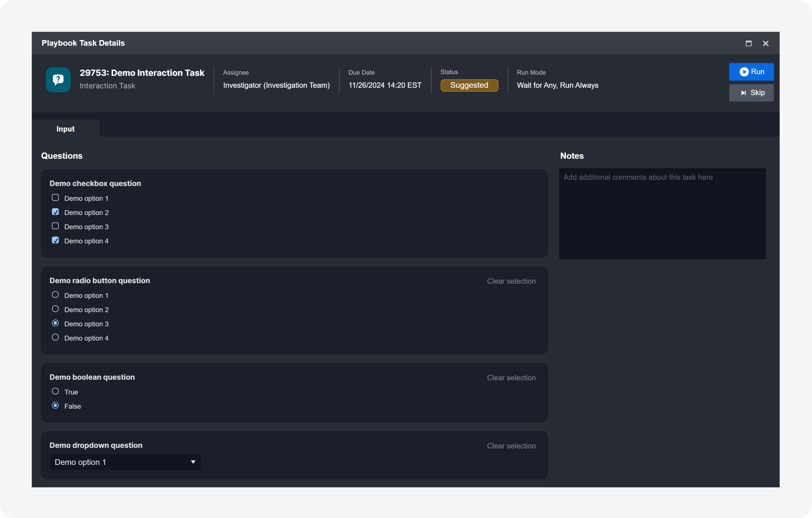Uncheck Demo option 4 checkbox
Viewport: 812px width, 518px height.
[x=55, y=240]
